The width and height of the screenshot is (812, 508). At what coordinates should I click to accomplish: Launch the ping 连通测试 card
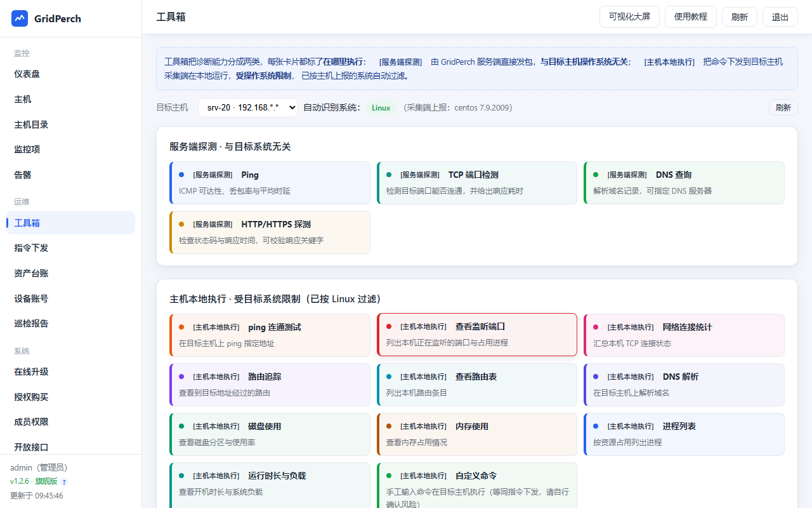tap(270, 335)
